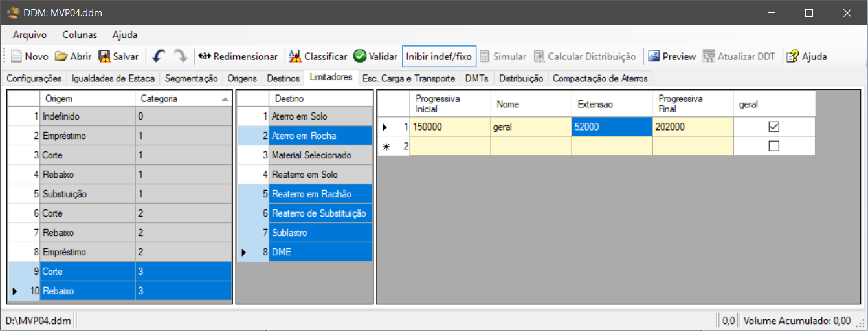This screenshot has width=868, height=331.
Task: Click the D:\MVP04.ddm status path
Action: point(38,320)
